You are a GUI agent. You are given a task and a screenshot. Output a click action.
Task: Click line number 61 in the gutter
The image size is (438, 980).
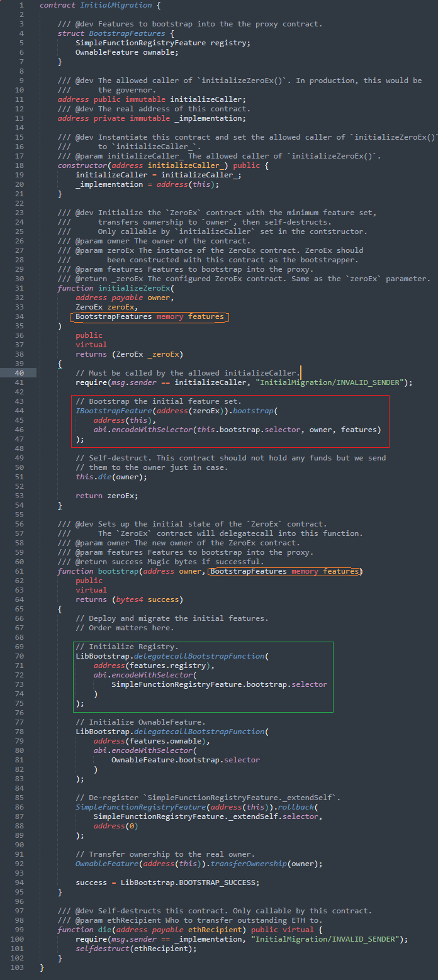(x=20, y=571)
